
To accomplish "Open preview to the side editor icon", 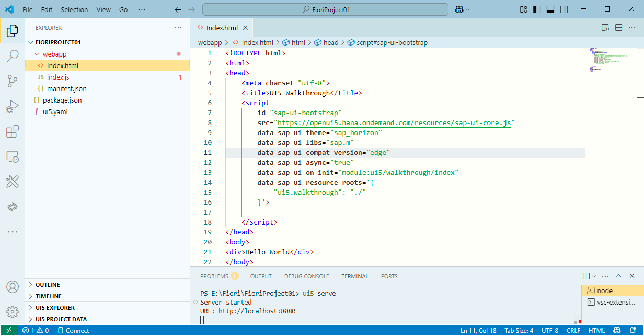I will click(x=605, y=28).
